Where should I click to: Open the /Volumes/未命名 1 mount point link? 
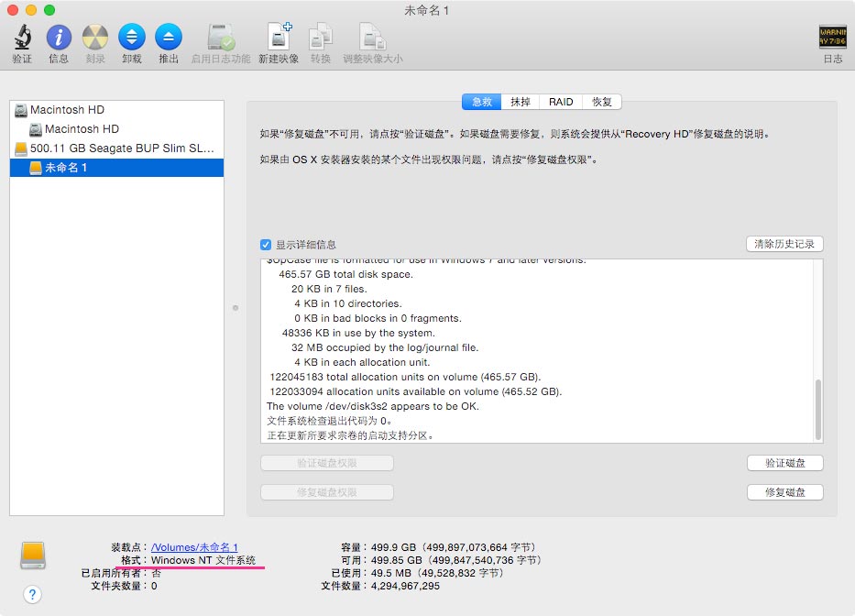[194, 547]
